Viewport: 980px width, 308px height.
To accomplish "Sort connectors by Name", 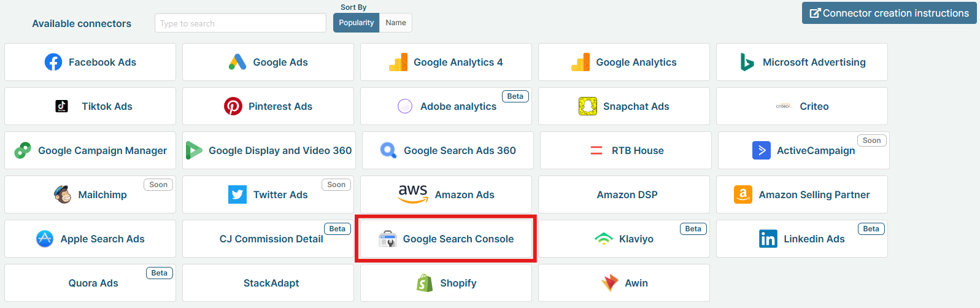I will coord(396,23).
